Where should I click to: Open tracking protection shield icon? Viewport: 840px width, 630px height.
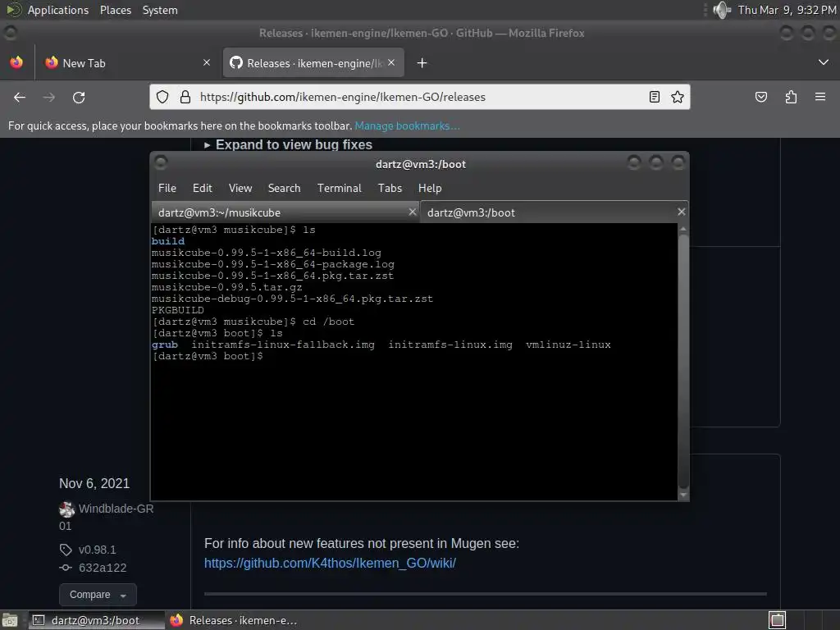162,97
